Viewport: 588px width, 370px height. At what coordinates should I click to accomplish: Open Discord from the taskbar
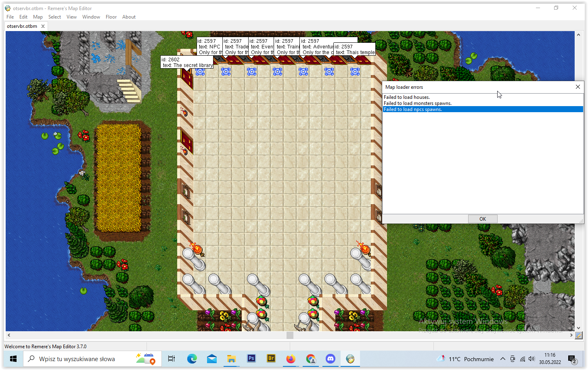click(330, 359)
